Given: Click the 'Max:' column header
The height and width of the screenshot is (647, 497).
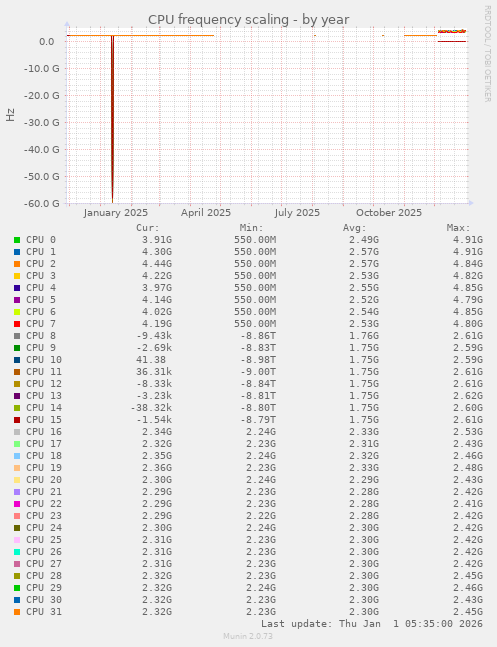Looking at the screenshot, I should [x=459, y=228].
